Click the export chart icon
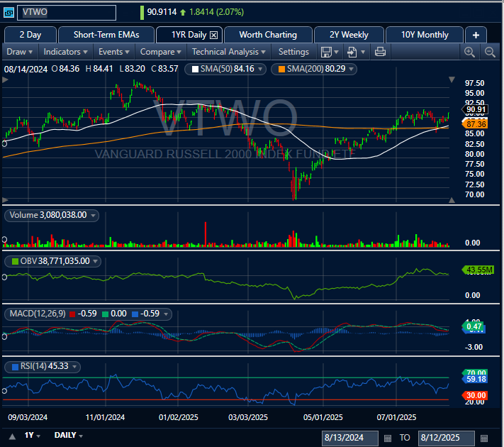Viewport: 504px width, 447px height. [352, 52]
